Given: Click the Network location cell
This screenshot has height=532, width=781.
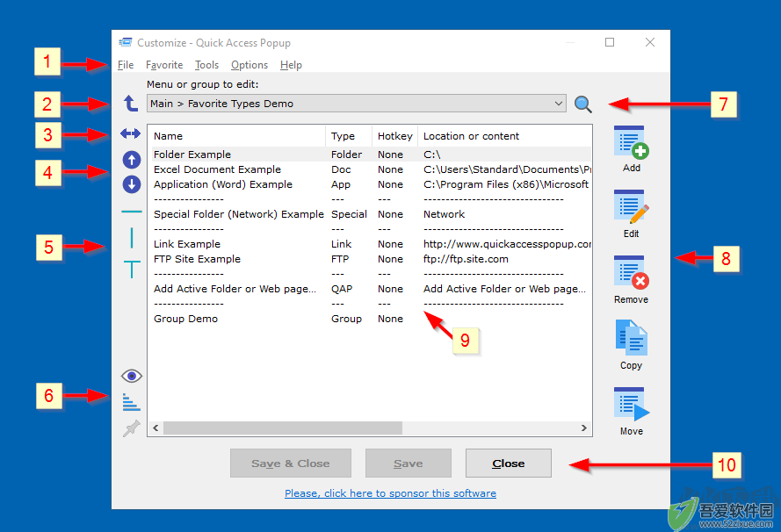Looking at the screenshot, I should point(444,214).
